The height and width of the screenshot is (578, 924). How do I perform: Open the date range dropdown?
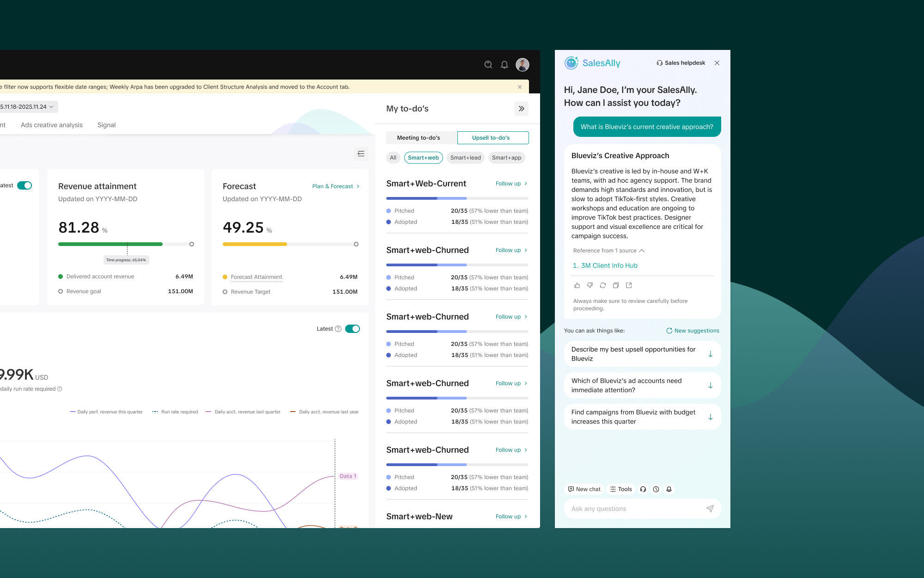click(28, 107)
